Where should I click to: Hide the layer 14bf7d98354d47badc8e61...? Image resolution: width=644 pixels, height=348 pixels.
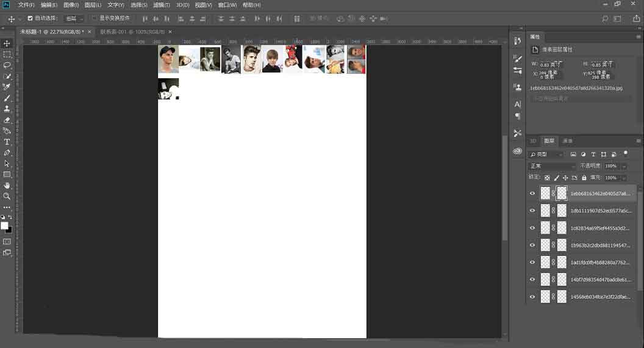[532, 280]
